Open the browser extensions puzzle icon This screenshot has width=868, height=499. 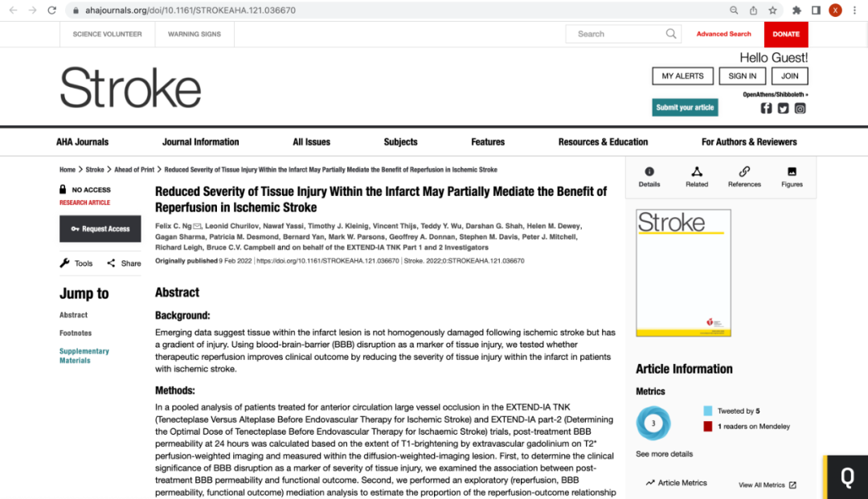point(796,10)
